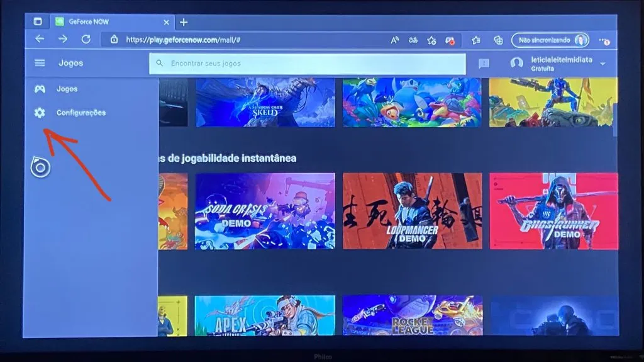This screenshot has width=644, height=362.
Task: Click the browser back arrow
Action: point(40,39)
